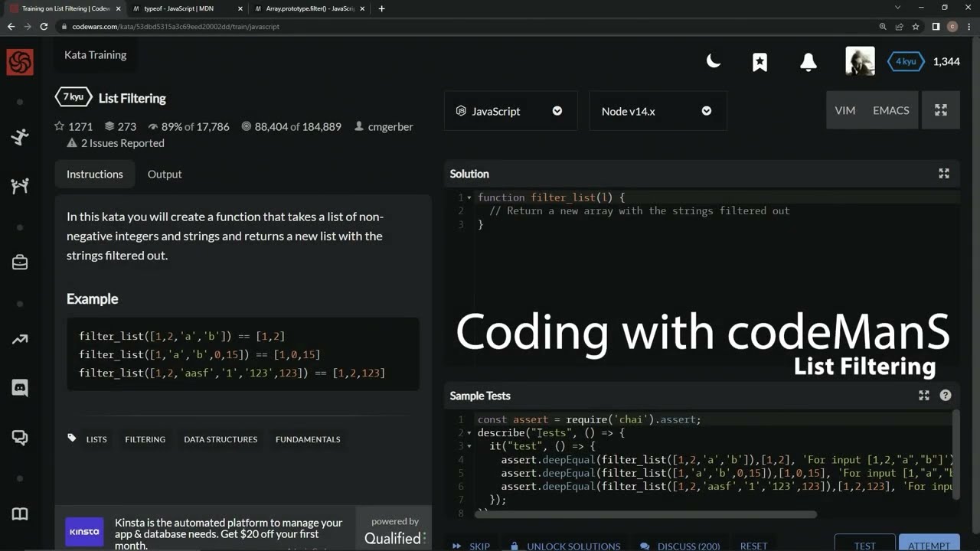Bookmark this page star icon
This screenshot has width=980, height=551.
(915, 26)
